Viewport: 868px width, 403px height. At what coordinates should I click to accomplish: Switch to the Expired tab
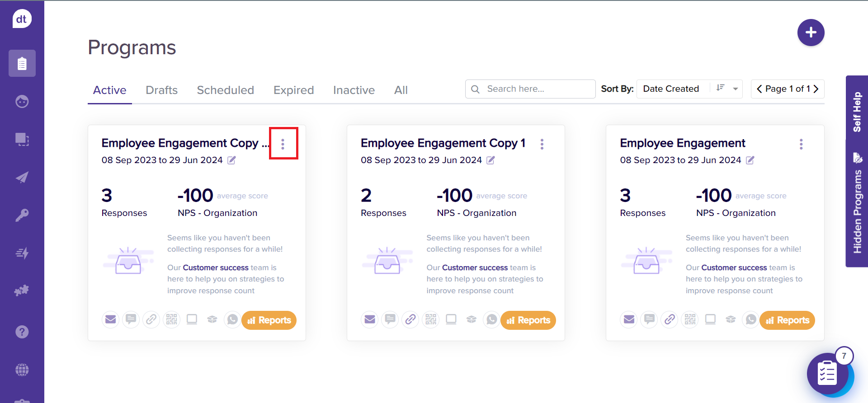pyautogui.click(x=293, y=90)
